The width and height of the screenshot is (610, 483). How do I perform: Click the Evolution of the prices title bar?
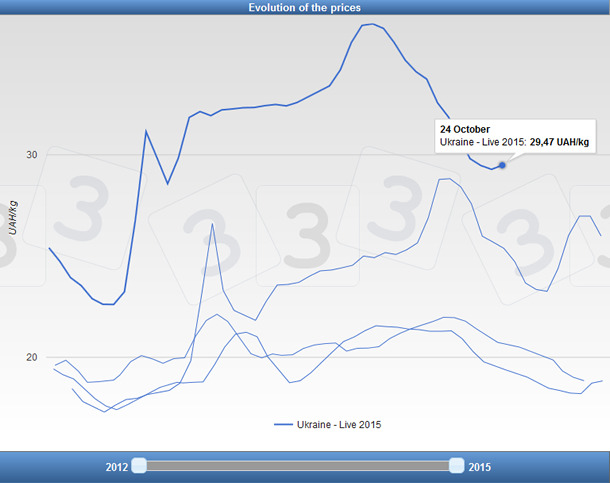pyautogui.click(x=305, y=7)
